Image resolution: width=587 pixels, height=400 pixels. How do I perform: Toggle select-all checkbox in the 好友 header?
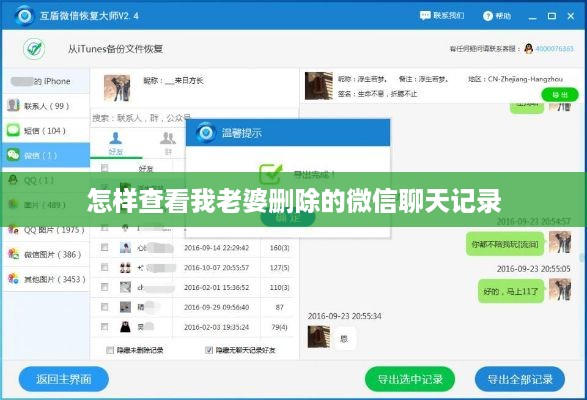(104, 168)
